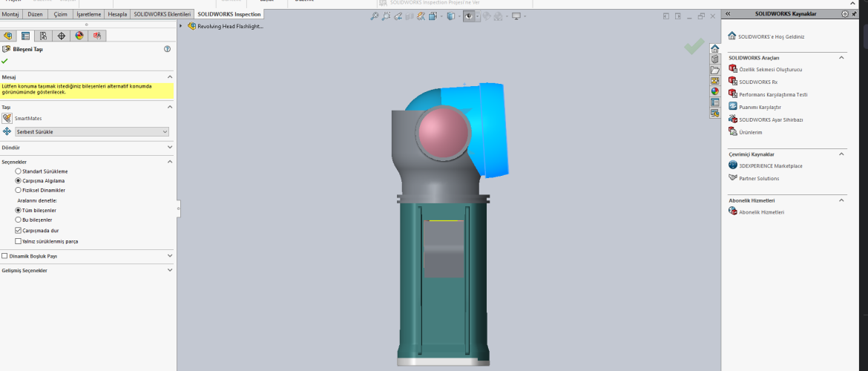Open the Hesapla tab
The width and height of the screenshot is (868, 371).
(x=117, y=14)
